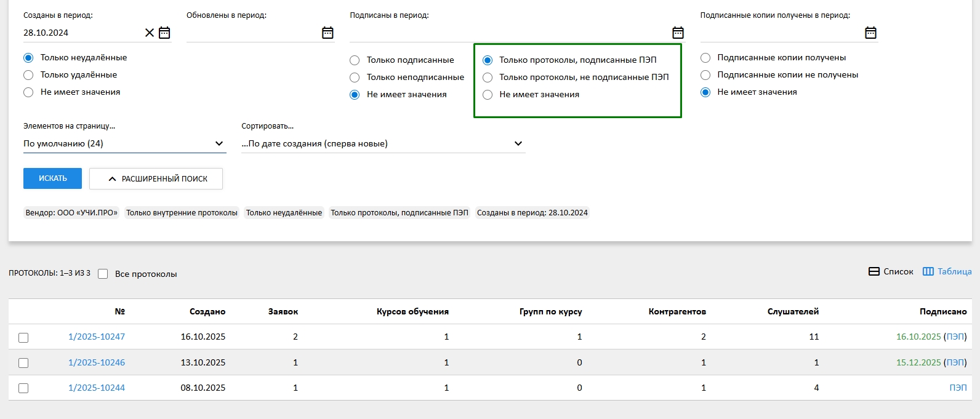Click the Заявок column header

coord(283,311)
